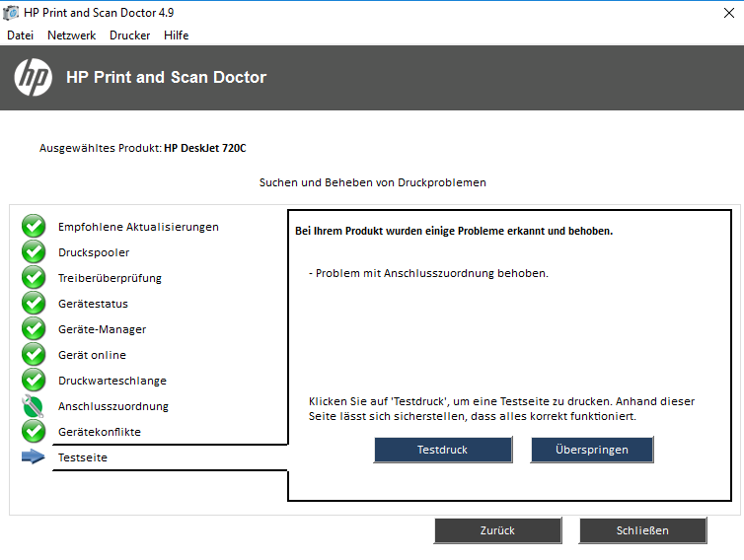744x560 pixels.
Task: Click the 'HP Print and Scan Doctor' banner title
Action: pyautogui.click(x=166, y=77)
